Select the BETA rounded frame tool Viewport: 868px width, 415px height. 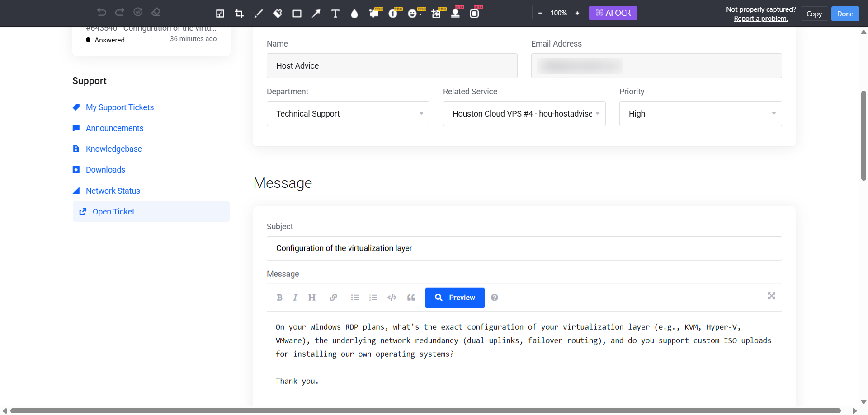click(475, 13)
